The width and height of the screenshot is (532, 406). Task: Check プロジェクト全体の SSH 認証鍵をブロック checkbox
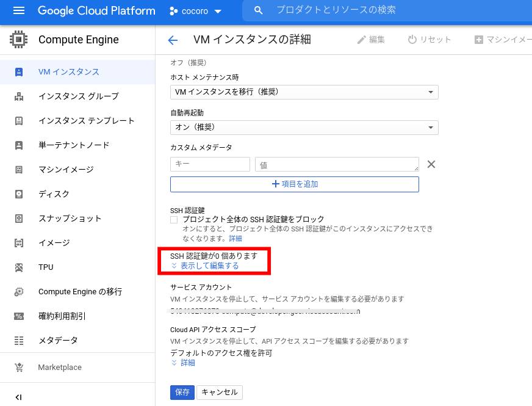(174, 220)
